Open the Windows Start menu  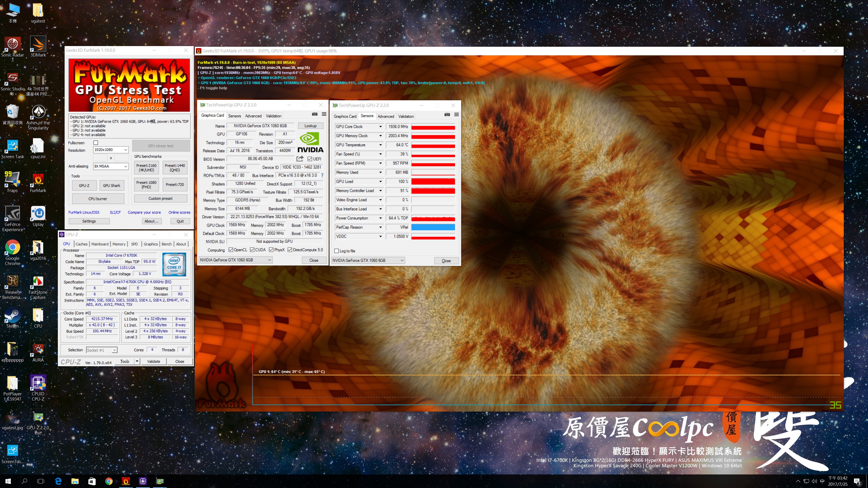pos(8,481)
